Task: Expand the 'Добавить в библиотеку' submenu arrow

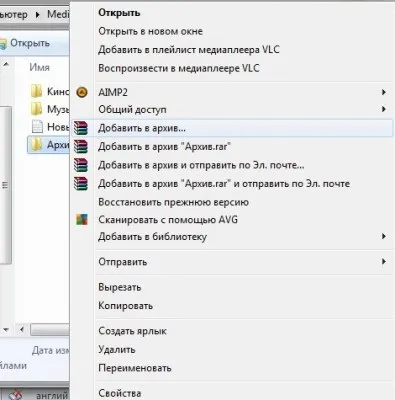Action: pyautogui.click(x=384, y=236)
